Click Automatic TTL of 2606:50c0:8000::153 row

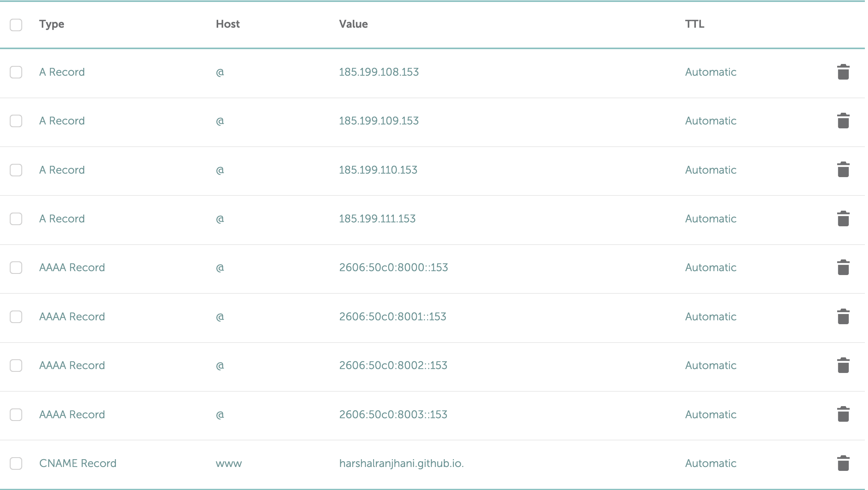coord(711,268)
